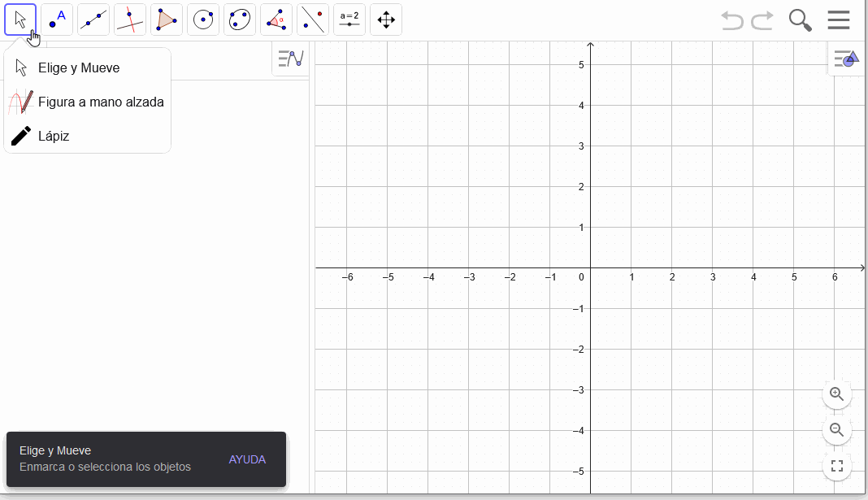Select the Perpendicular Line tool
Image resolution: width=868 pixels, height=500 pixels.
coord(130,20)
